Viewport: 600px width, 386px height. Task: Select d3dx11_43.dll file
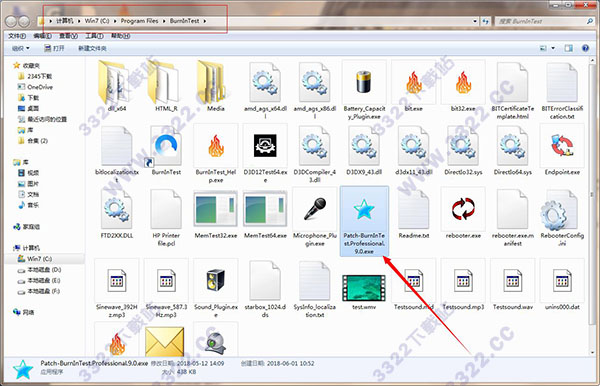[414, 150]
